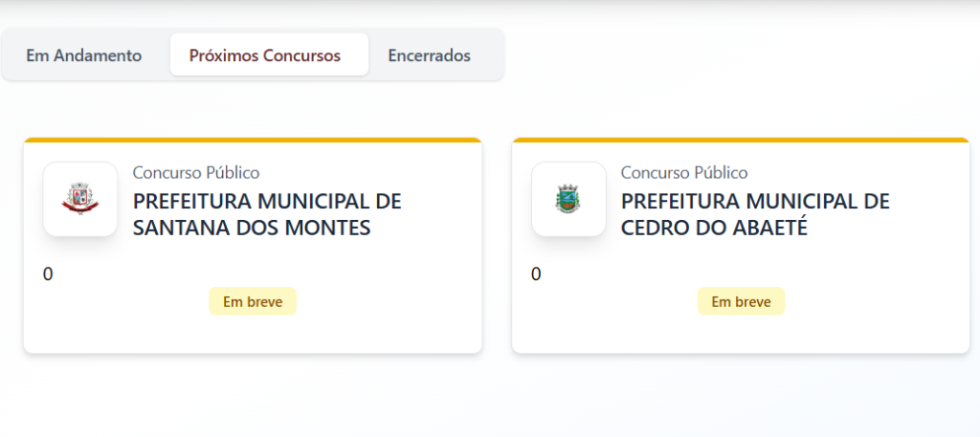This screenshot has height=437, width=980.
Task: Click blank space beneath Santana card's Em breve badge
Action: 253,335
